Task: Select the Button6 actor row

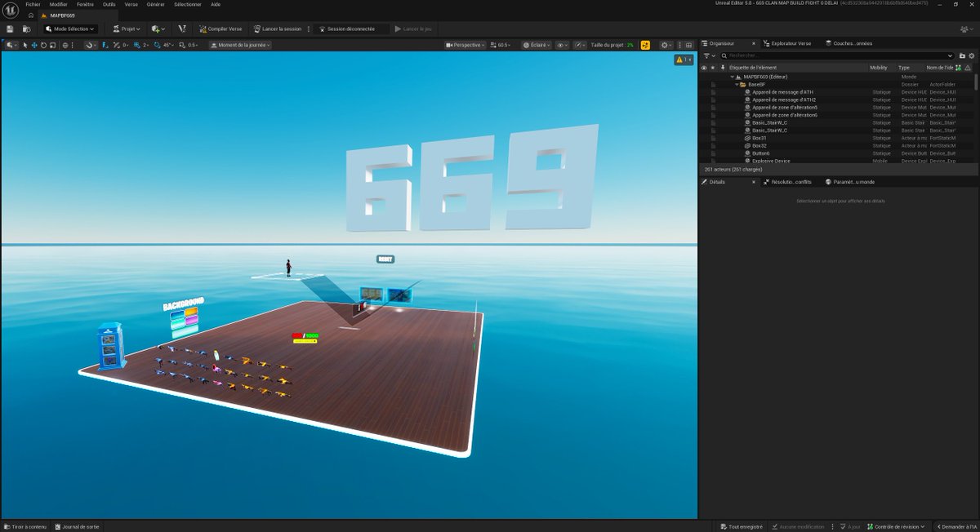Action: coord(837,153)
